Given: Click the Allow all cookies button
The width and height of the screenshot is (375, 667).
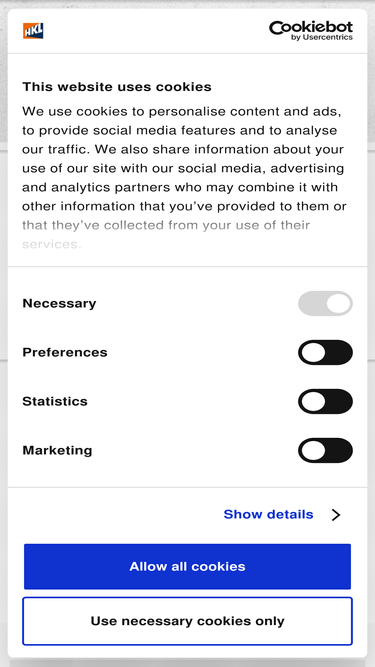Looking at the screenshot, I should pyautogui.click(x=188, y=567).
